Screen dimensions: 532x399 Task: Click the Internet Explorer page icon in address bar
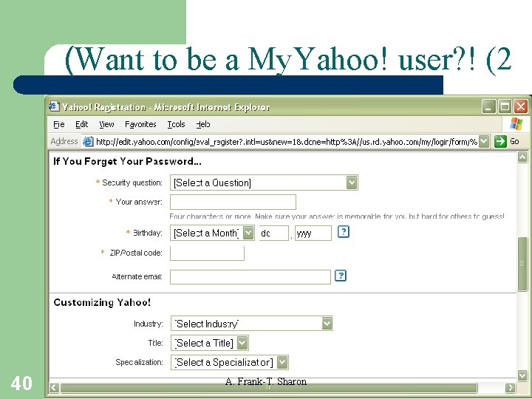[88, 141]
